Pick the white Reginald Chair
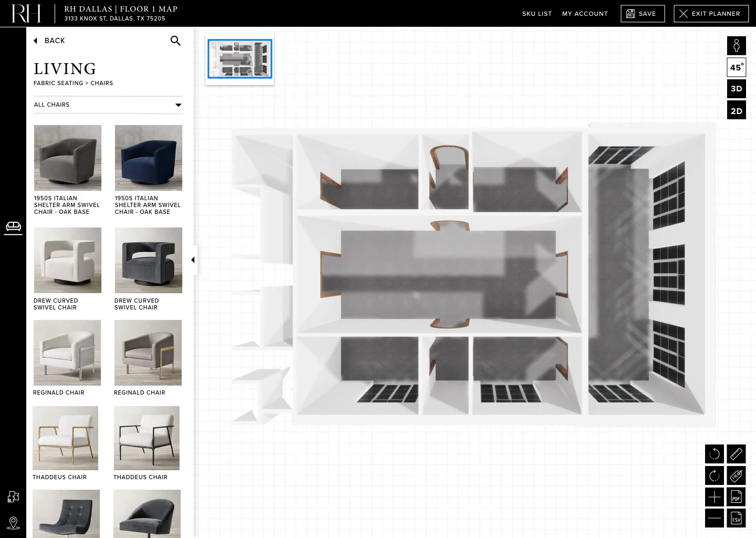This screenshot has height=538, width=756. [x=67, y=353]
